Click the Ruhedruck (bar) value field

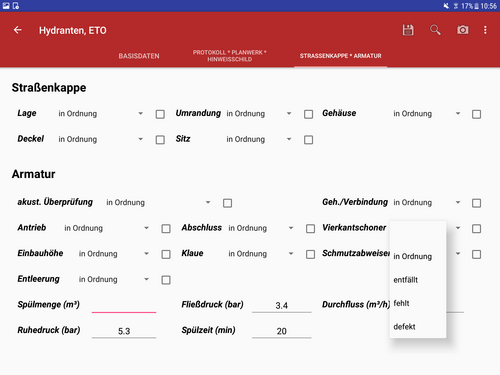pos(124,331)
